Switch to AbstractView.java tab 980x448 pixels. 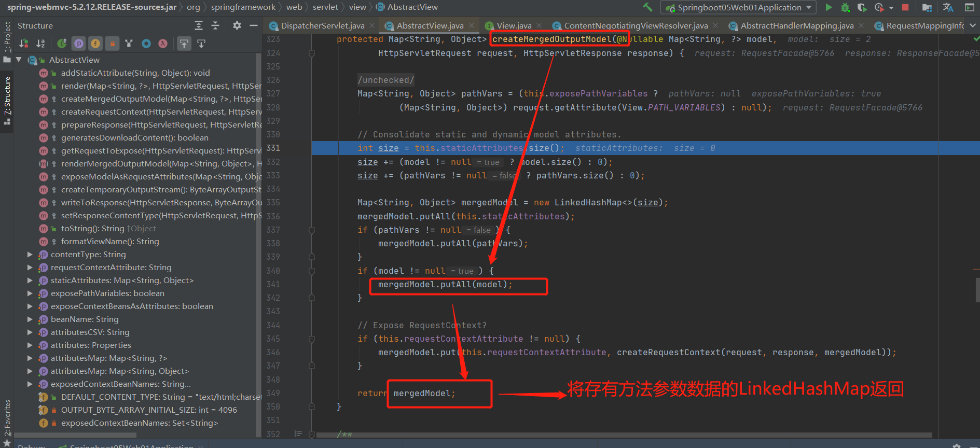[x=430, y=25]
